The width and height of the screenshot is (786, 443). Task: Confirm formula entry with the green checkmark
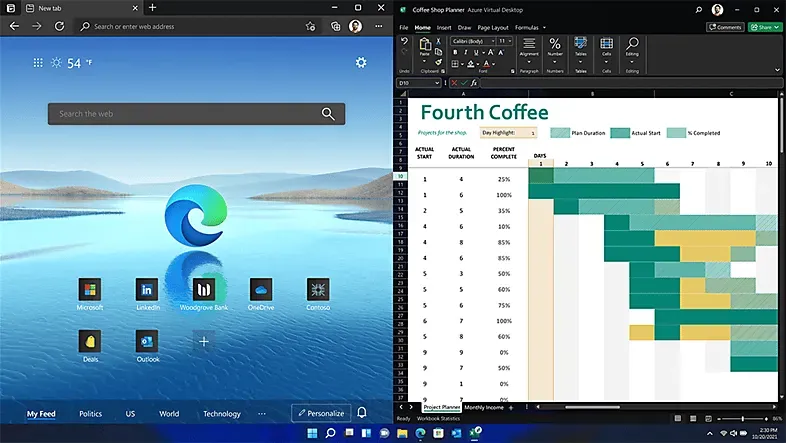click(464, 83)
